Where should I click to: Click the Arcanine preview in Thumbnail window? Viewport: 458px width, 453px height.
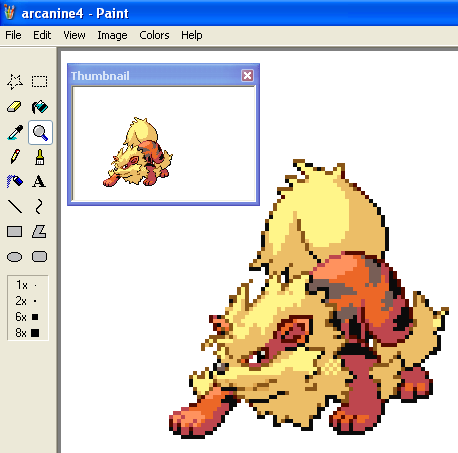[137, 152]
